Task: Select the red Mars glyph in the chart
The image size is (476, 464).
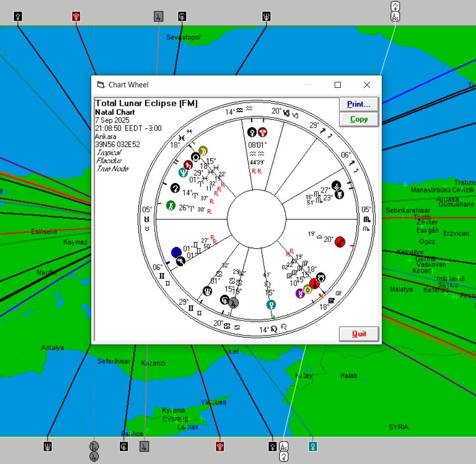Action: click(340, 242)
